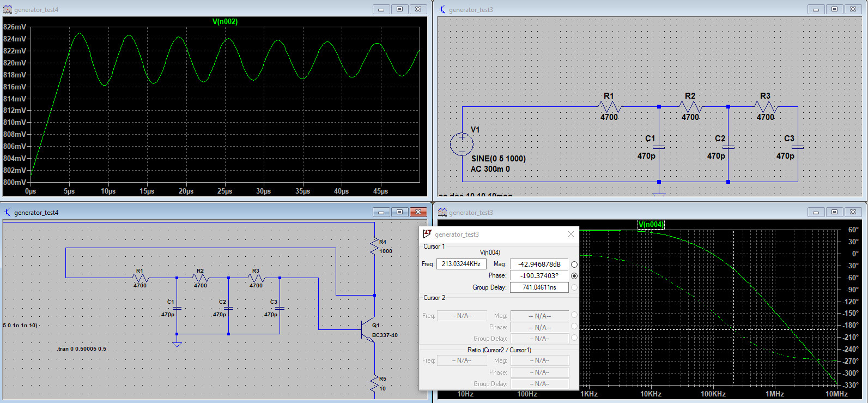
Task: Close the generator_test4 schematic window
Action: click(418, 212)
